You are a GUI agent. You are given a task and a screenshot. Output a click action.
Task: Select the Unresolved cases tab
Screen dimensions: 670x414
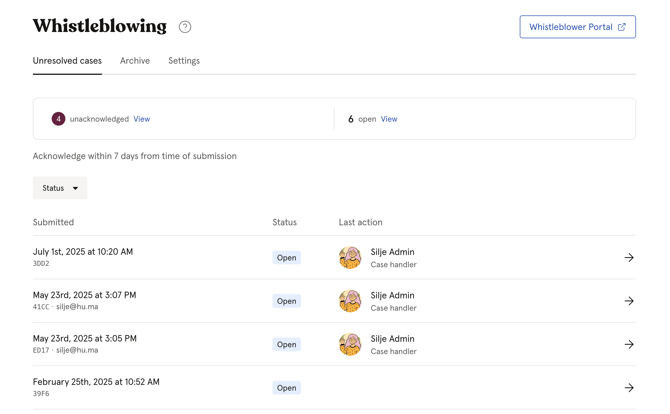pos(67,61)
